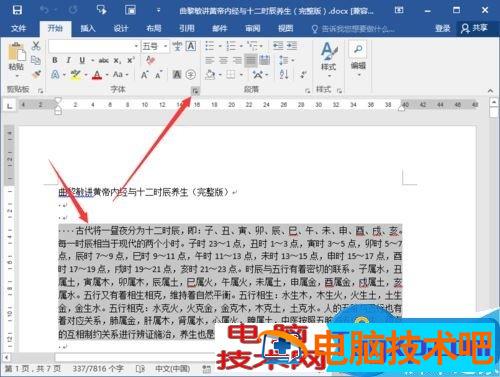Switch to the 插入 tab

(x=88, y=28)
